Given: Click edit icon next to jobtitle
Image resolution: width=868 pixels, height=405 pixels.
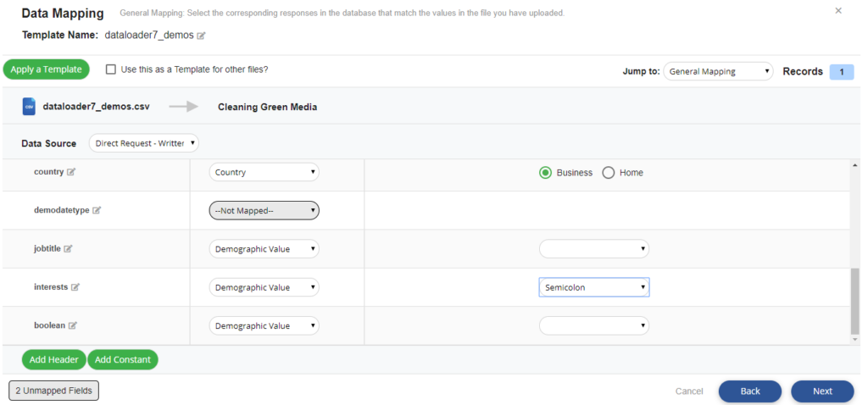Looking at the screenshot, I should point(68,249).
